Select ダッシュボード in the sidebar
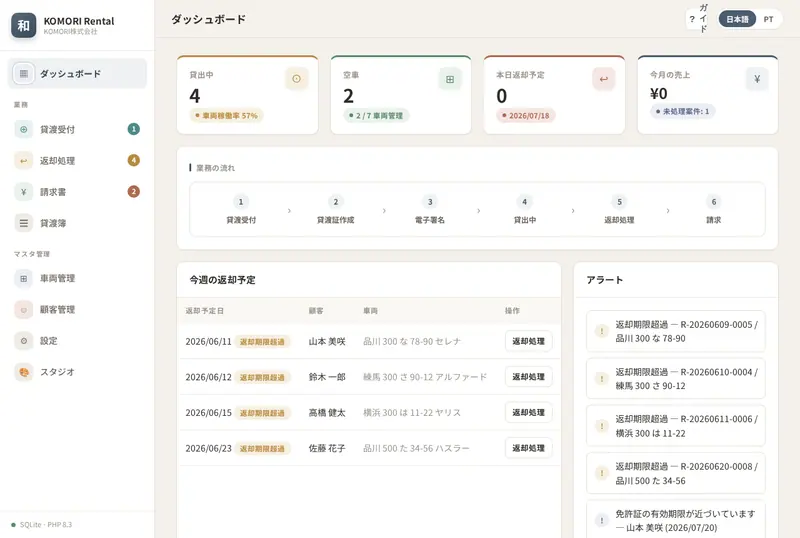Viewport: 800px width, 538px height. coord(77,74)
